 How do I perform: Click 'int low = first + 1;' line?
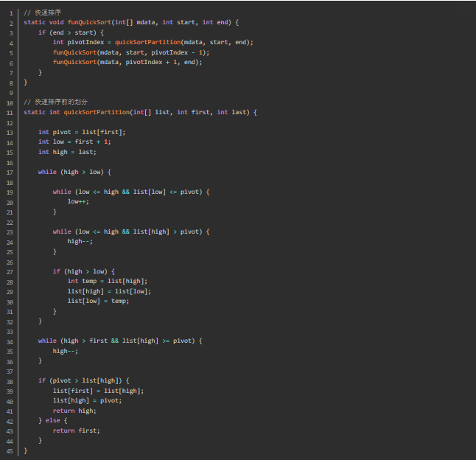point(74,142)
